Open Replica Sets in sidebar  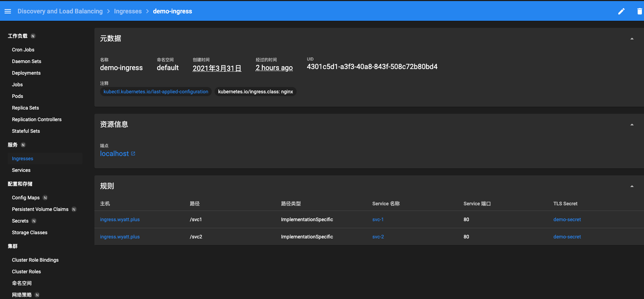tap(25, 108)
